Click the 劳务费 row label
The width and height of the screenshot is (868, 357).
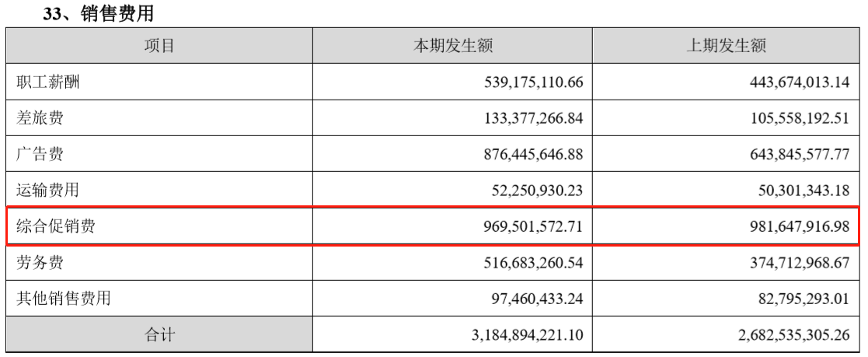pos(40,262)
